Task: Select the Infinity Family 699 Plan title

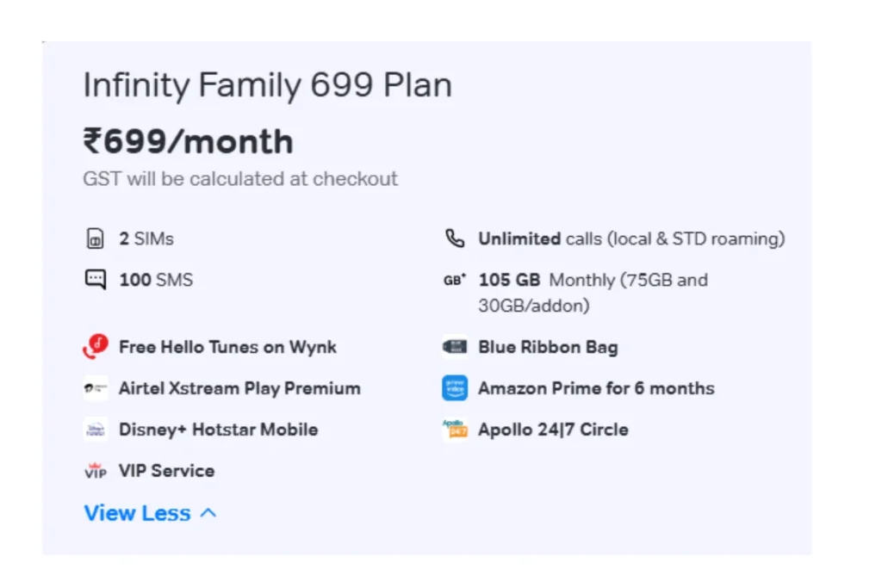Action: [x=268, y=85]
